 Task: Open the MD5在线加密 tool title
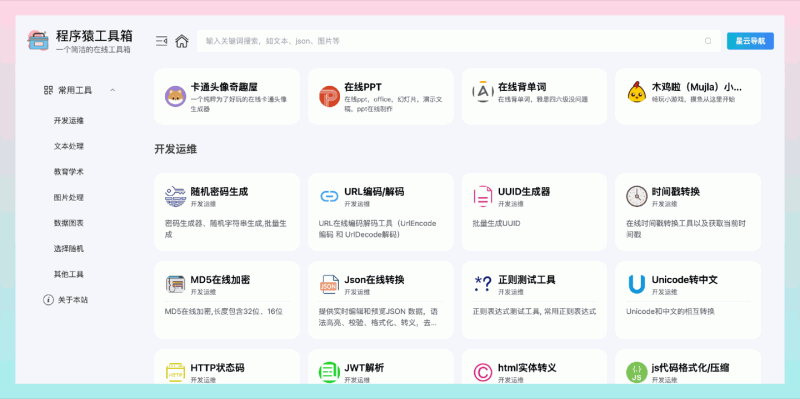point(220,280)
